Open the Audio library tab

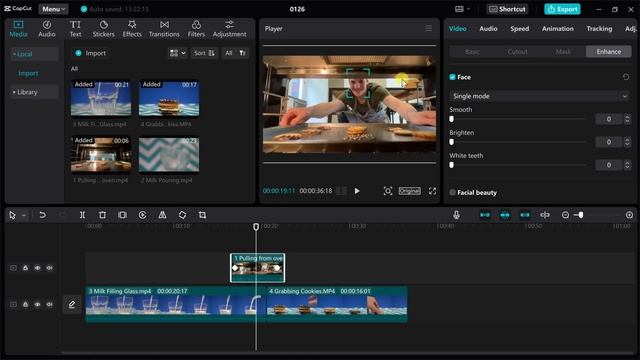pos(47,29)
